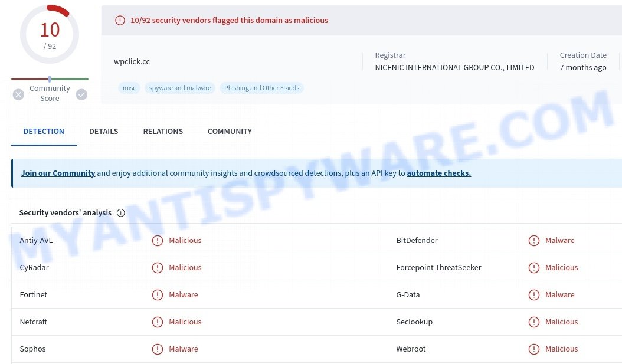Click the Malware verdict for Fortinet

[x=184, y=294]
